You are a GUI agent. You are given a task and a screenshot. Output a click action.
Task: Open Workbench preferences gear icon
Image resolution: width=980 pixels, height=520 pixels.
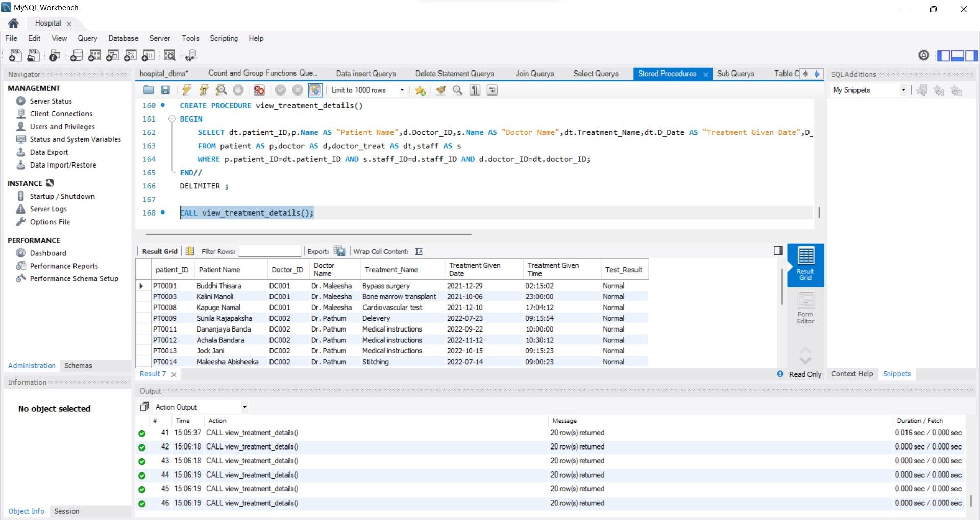(924, 55)
